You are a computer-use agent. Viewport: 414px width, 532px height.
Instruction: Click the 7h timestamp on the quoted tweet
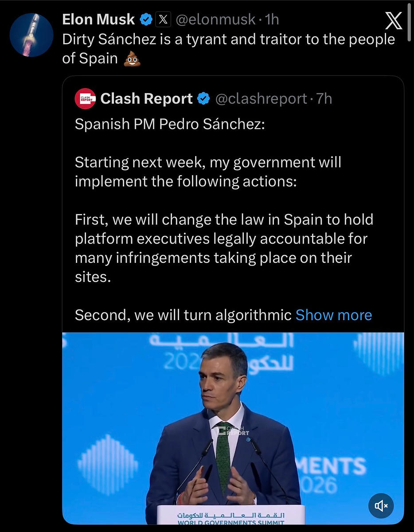pyautogui.click(x=324, y=98)
